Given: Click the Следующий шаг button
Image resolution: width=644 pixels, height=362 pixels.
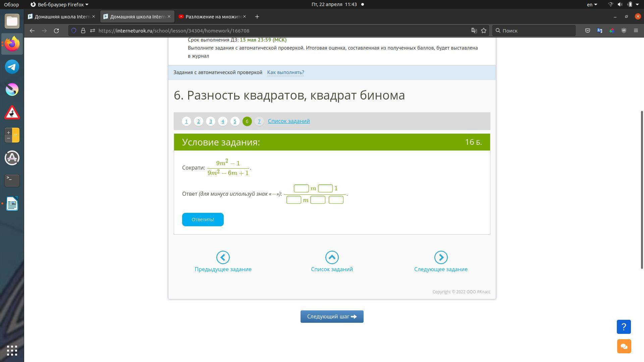Looking at the screenshot, I should pyautogui.click(x=332, y=316).
